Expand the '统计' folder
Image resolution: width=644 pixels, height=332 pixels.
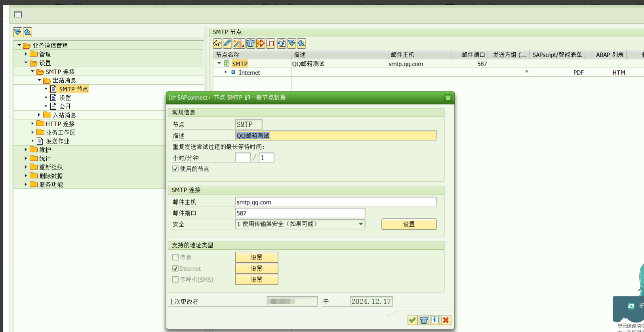(x=26, y=158)
